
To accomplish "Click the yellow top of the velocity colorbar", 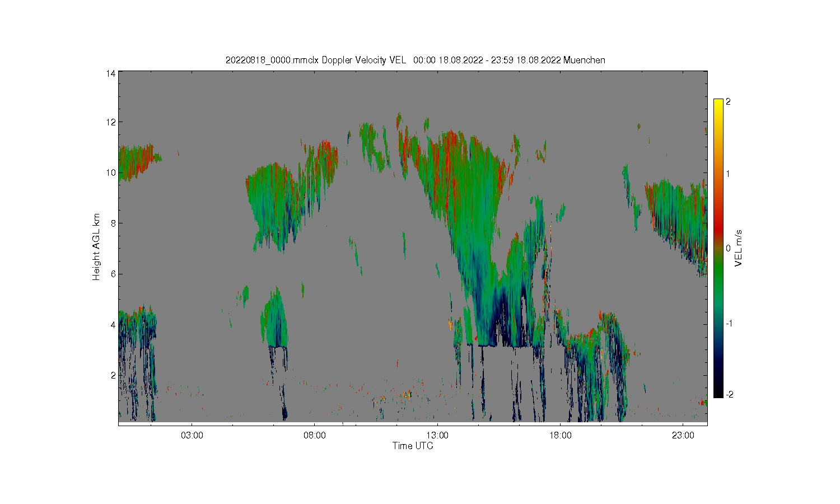I will tap(718, 102).
